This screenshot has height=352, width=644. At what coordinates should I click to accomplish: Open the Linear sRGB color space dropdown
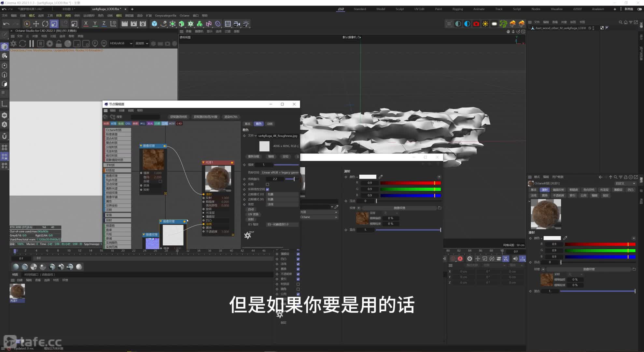point(279,172)
